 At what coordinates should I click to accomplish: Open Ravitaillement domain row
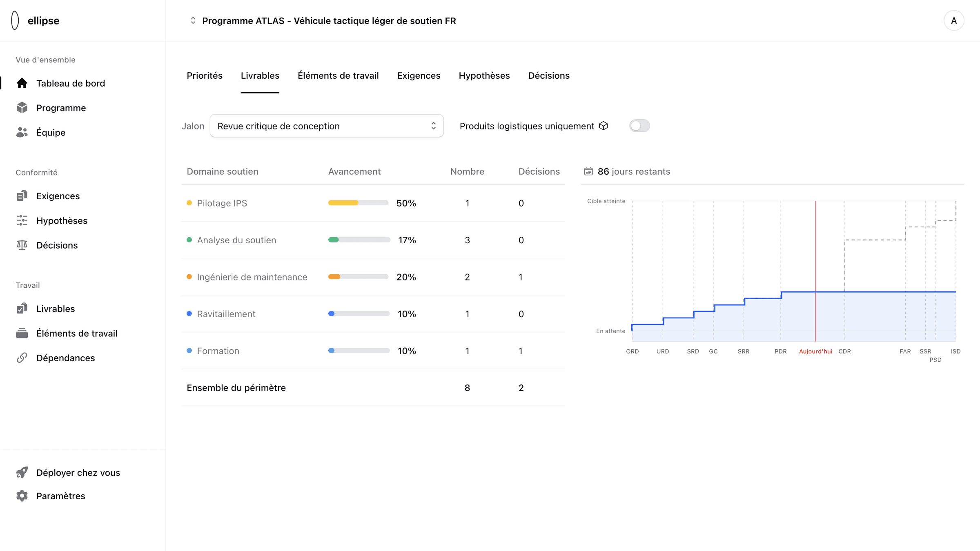tap(373, 314)
